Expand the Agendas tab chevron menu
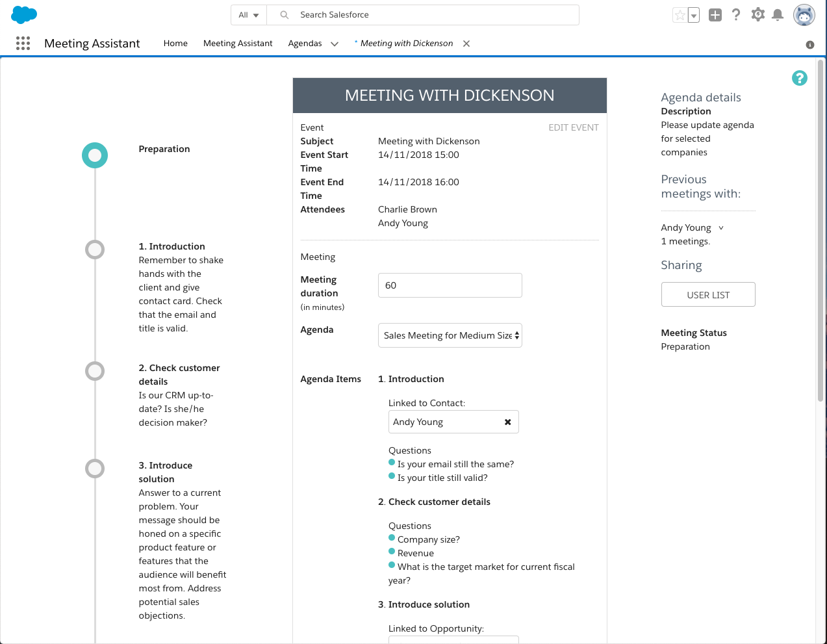This screenshot has height=644, width=827. pyautogui.click(x=335, y=44)
